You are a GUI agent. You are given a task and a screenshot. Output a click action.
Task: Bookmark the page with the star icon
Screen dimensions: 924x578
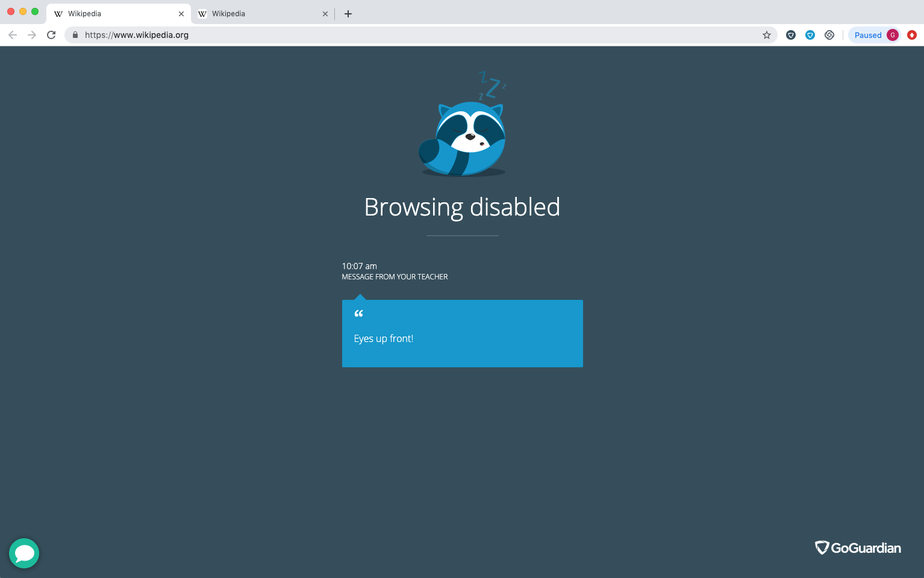(767, 35)
